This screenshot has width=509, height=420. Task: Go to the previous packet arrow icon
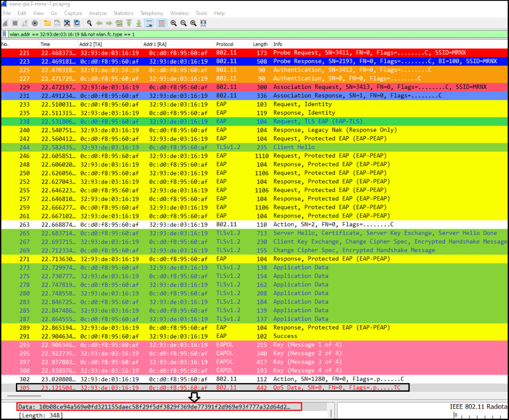pos(99,23)
